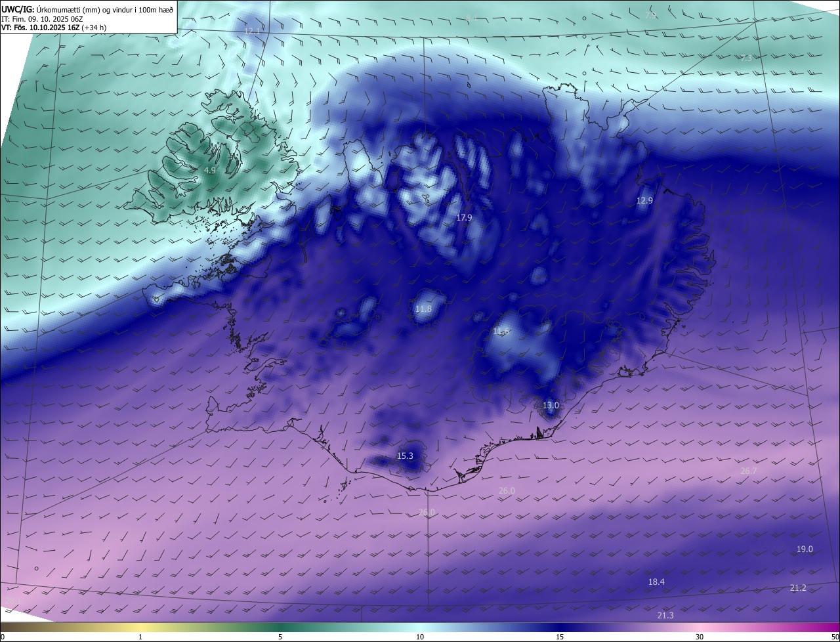Screen dimensions: 840x642
Task: Click the 1 tick on the color scale
Action: click(x=140, y=637)
